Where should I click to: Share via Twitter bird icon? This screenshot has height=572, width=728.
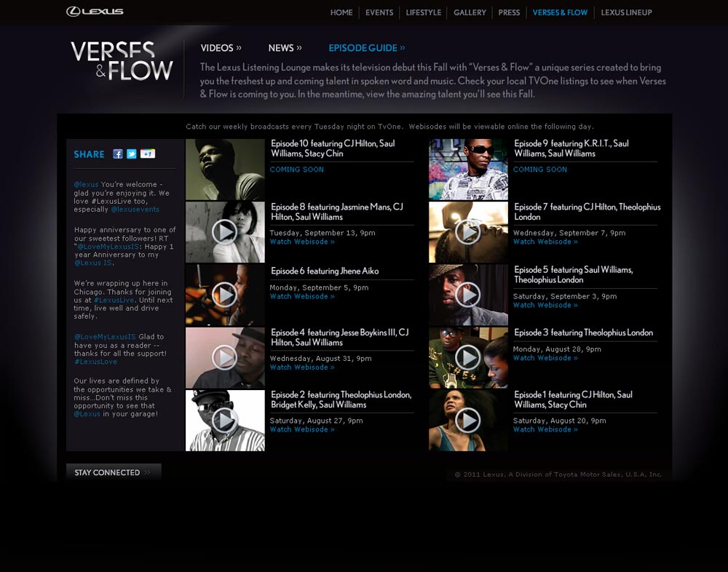coord(131,154)
